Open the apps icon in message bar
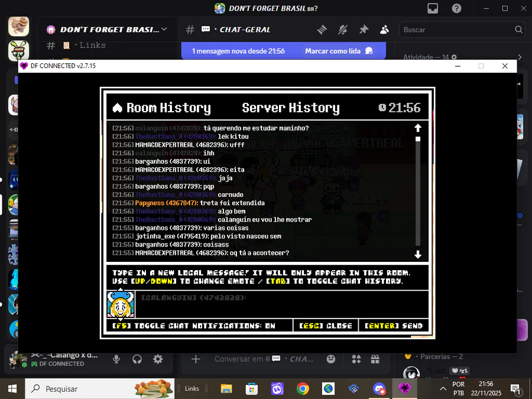Viewport: 532px width, 399px height. (356, 359)
